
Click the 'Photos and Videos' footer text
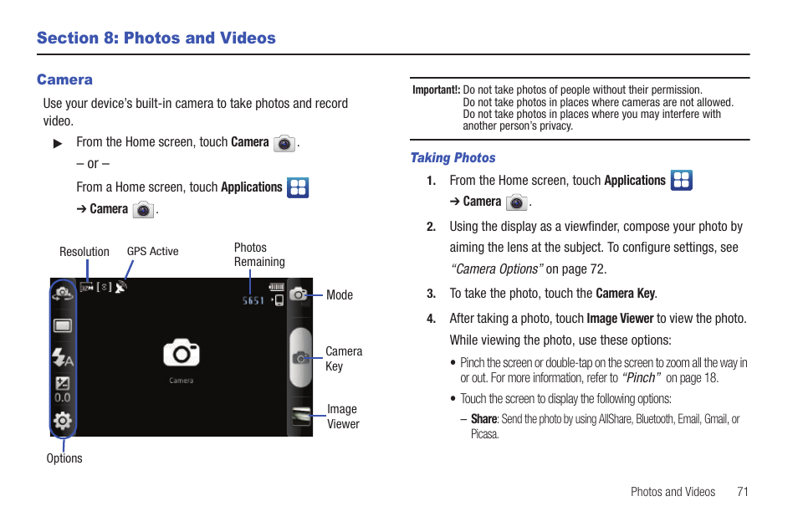pyautogui.click(x=673, y=492)
